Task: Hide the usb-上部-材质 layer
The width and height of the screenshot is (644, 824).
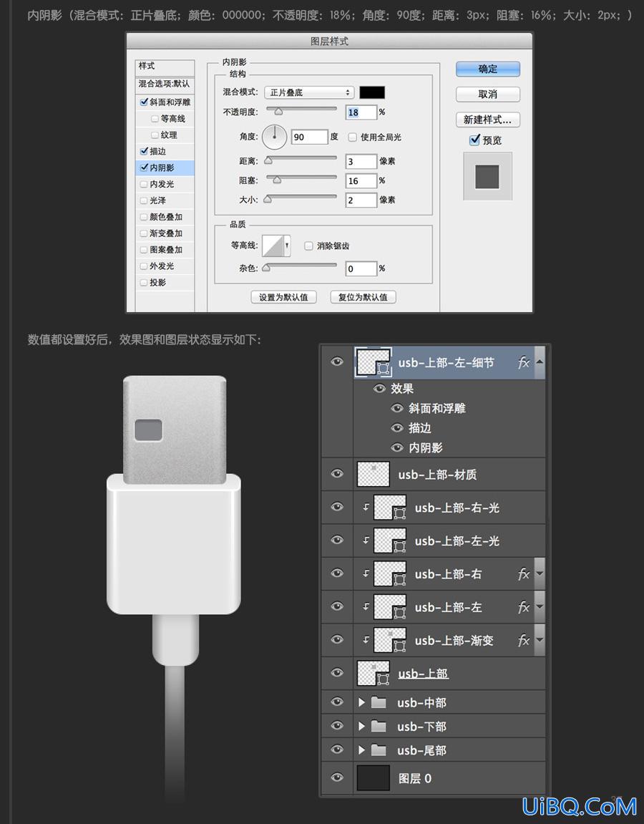Action: 337,474
